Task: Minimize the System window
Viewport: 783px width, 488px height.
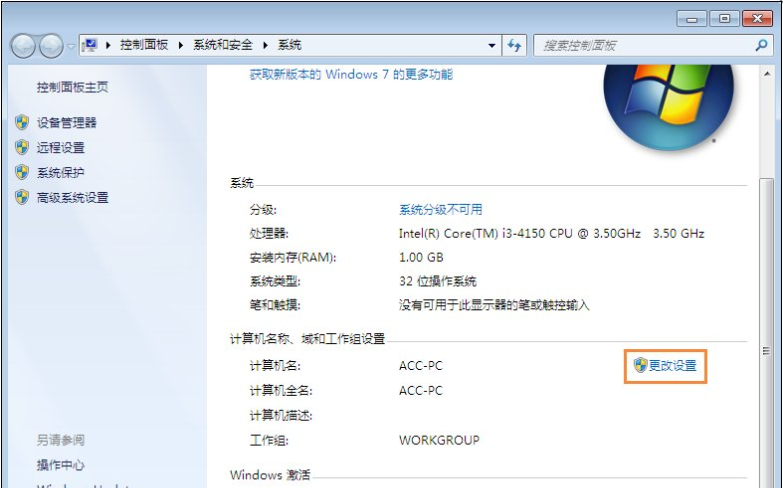Action: point(692,19)
